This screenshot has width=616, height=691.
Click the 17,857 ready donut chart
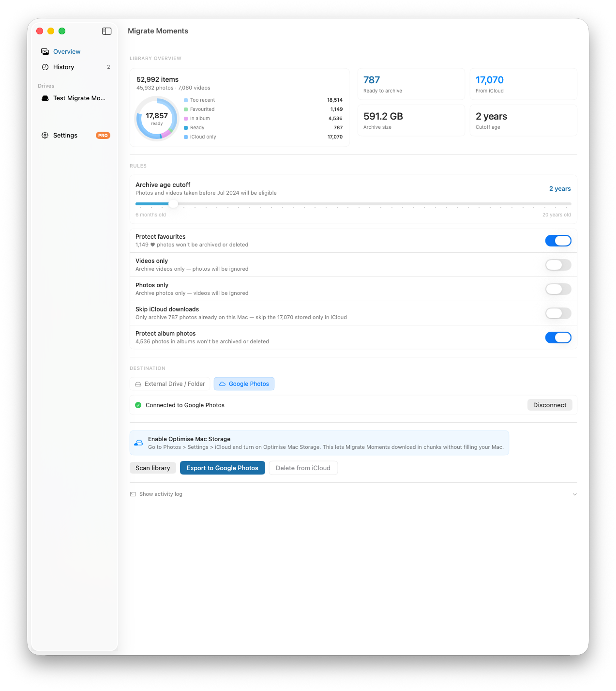tap(157, 118)
